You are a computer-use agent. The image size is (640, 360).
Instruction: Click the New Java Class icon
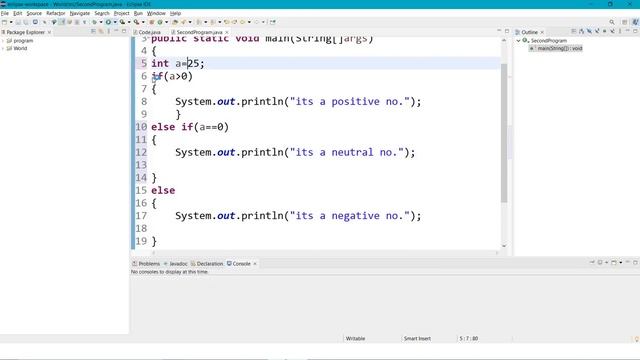tap(160, 22)
